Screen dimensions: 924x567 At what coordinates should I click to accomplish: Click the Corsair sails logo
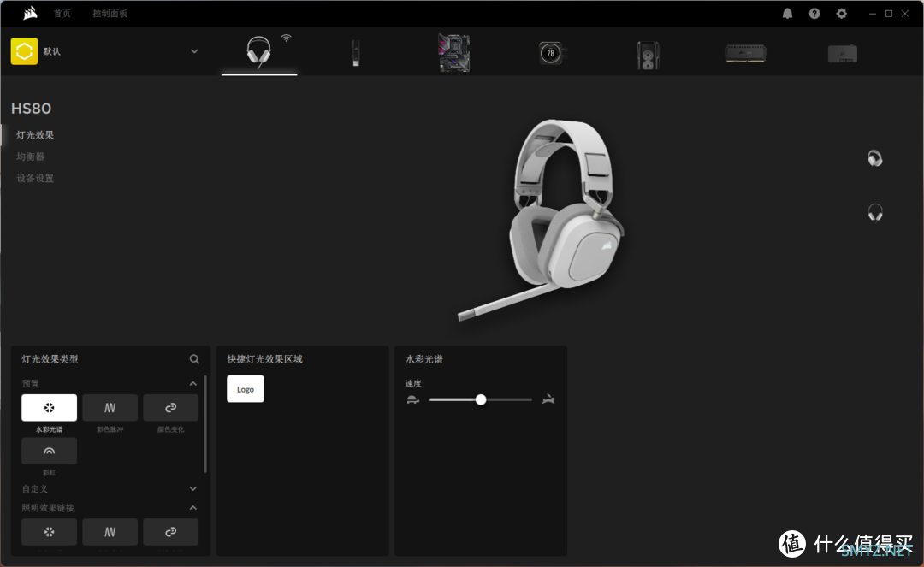click(30, 13)
